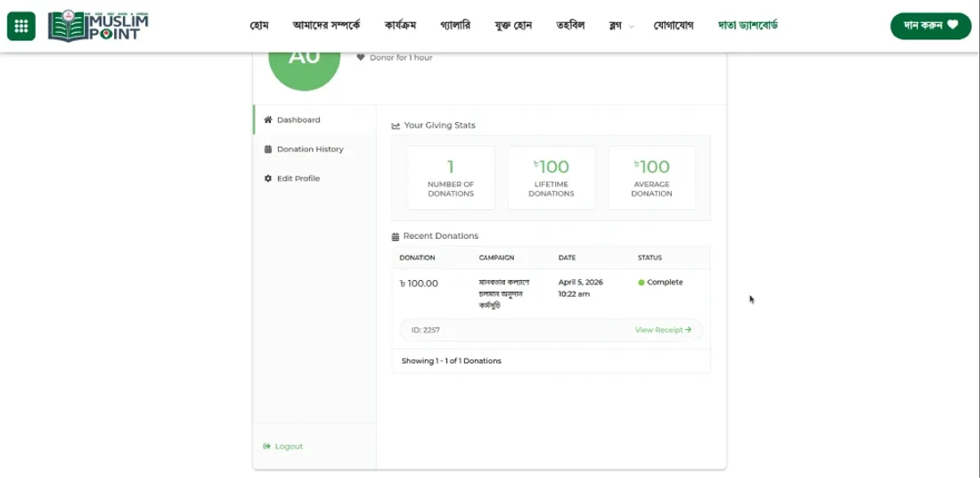Click the arrow icon in View Receipt
Image resolution: width=980 pixels, height=478 pixels.
tap(688, 330)
